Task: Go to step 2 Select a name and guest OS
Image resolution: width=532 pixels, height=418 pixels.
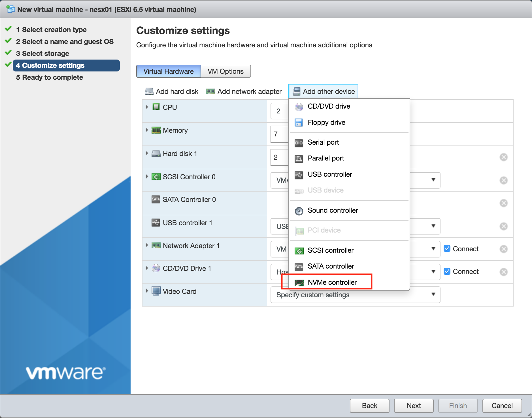Action: pyautogui.click(x=65, y=41)
